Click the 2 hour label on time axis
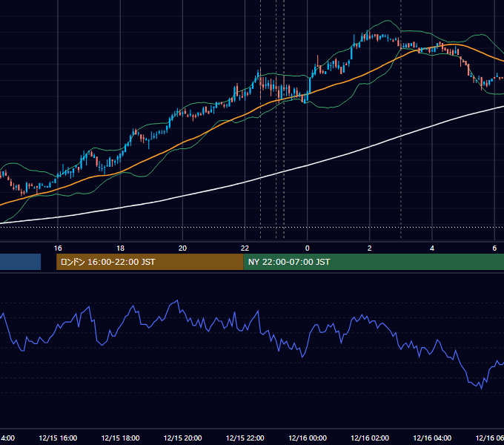Screen dimensions: 504x445 [x=370, y=248]
